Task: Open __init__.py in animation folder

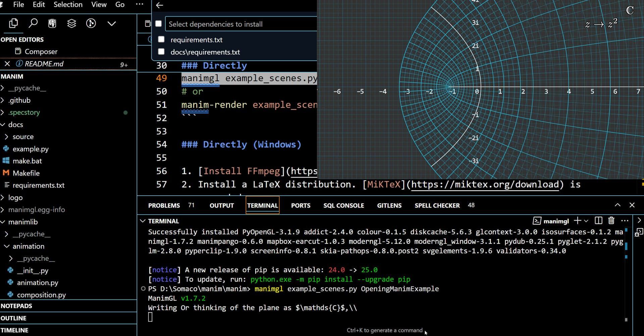Action: coord(33,270)
